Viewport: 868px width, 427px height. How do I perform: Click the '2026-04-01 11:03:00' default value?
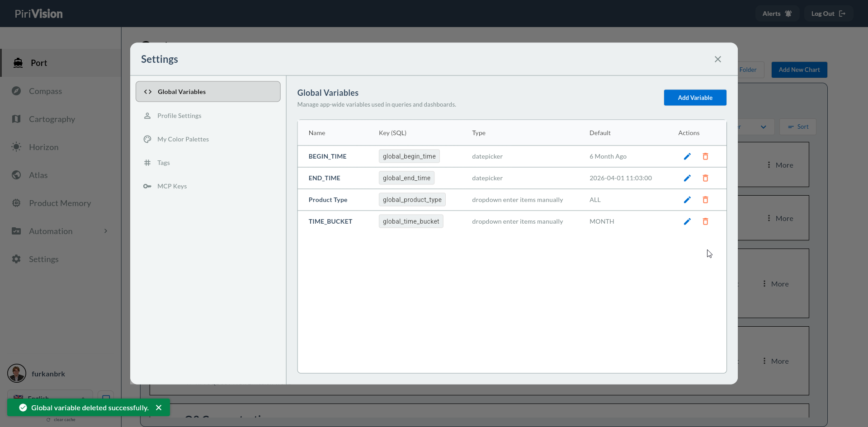coord(620,178)
